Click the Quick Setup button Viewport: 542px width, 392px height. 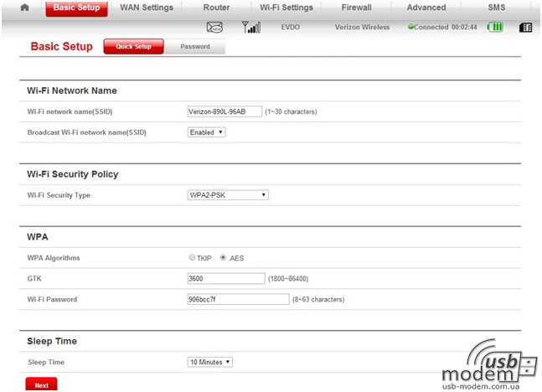tap(134, 47)
